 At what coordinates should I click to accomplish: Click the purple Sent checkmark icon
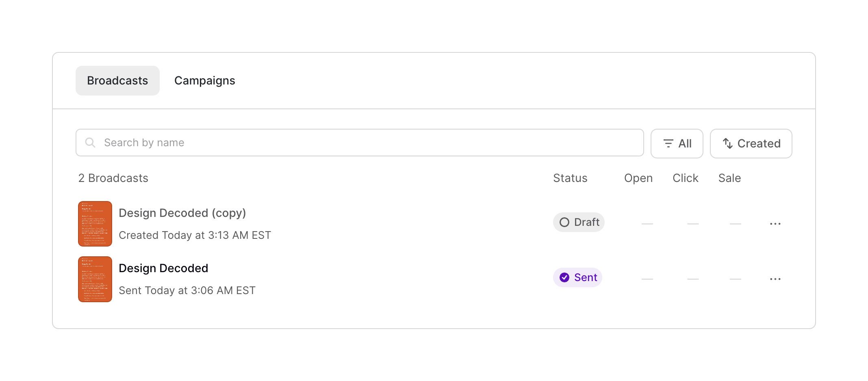pos(564,277)
